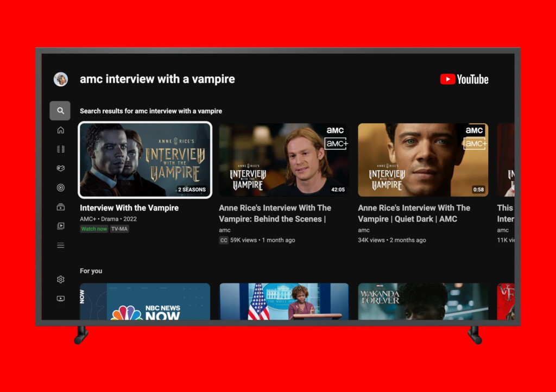Click 'Search results for amc interview with a vampire' text
The height and width of the screenshot is (392, 556).
click(x=151, y=111)
